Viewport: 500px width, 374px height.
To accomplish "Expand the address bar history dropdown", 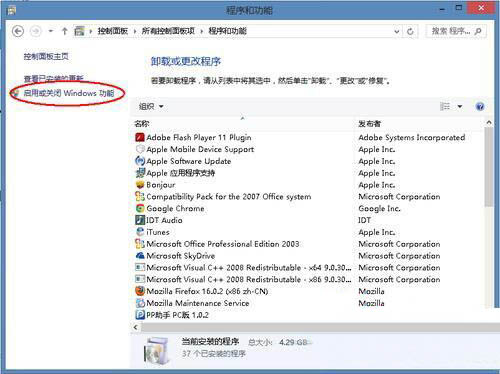I will (397, 31).
